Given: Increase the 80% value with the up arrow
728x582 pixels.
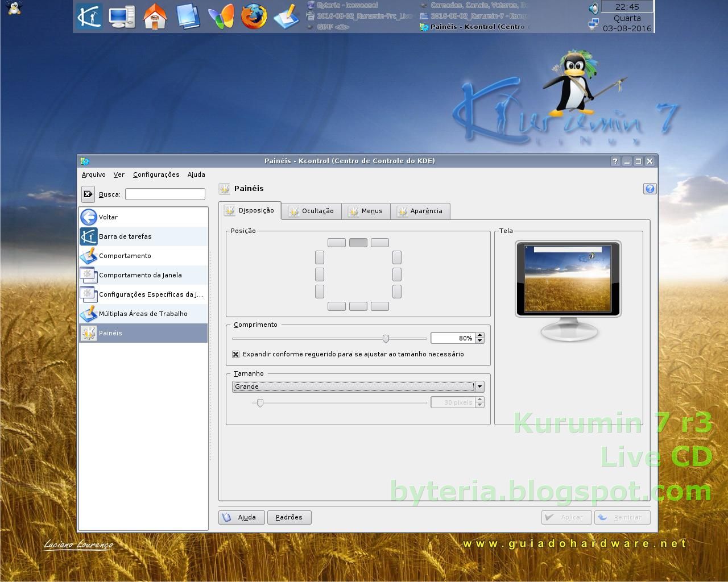Looking at the screenshot, I should 479,335.
